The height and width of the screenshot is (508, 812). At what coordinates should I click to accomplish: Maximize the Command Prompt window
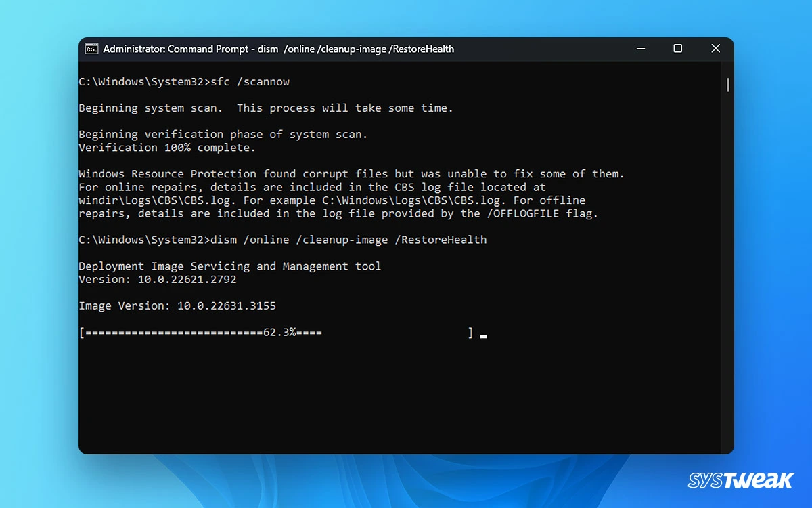pos(678,49)
